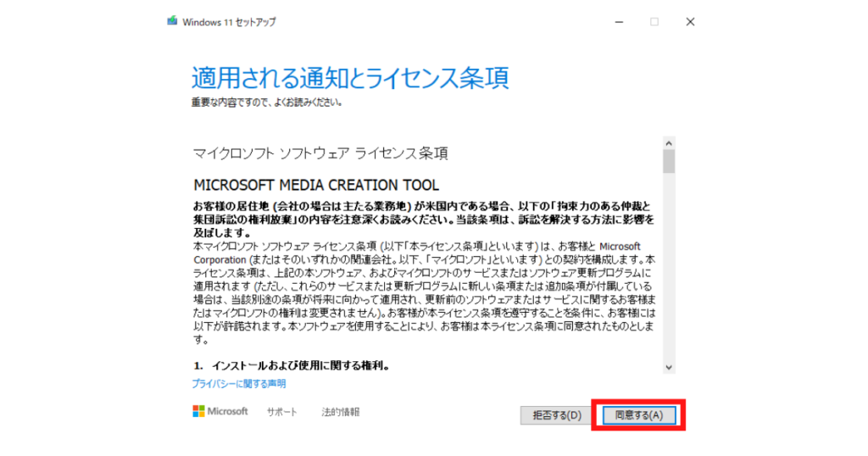Image resolution: width=868 pixels, height=456 pixels.
Task: Click the Microsoft logo in footer
Action: point(220,411)
